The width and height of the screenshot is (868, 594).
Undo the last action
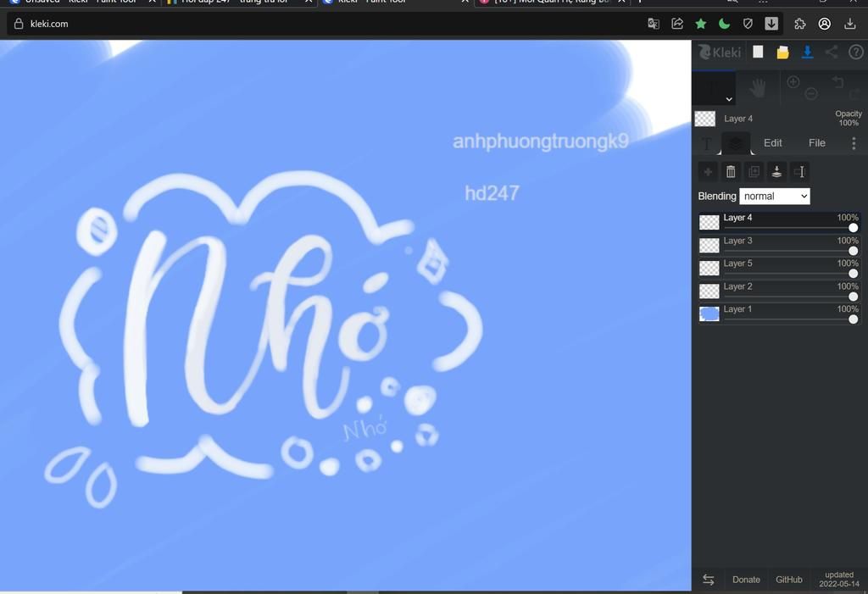tap(837, 82)
